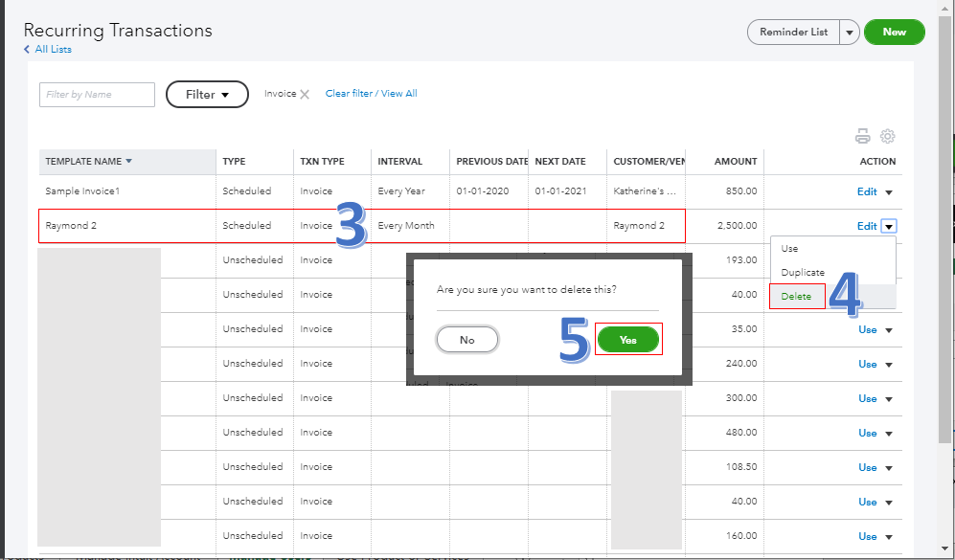Edit the Sample Invoice1 template
Viewport: 955px width, 560px height.
(x=867, y=191)
